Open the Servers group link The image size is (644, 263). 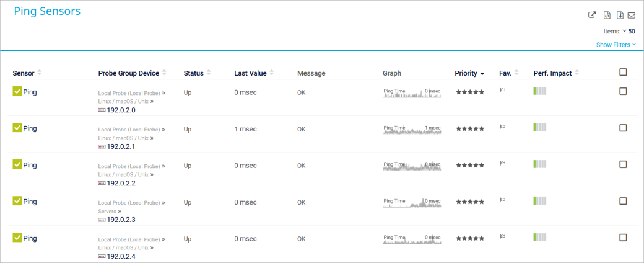point(107,212)
